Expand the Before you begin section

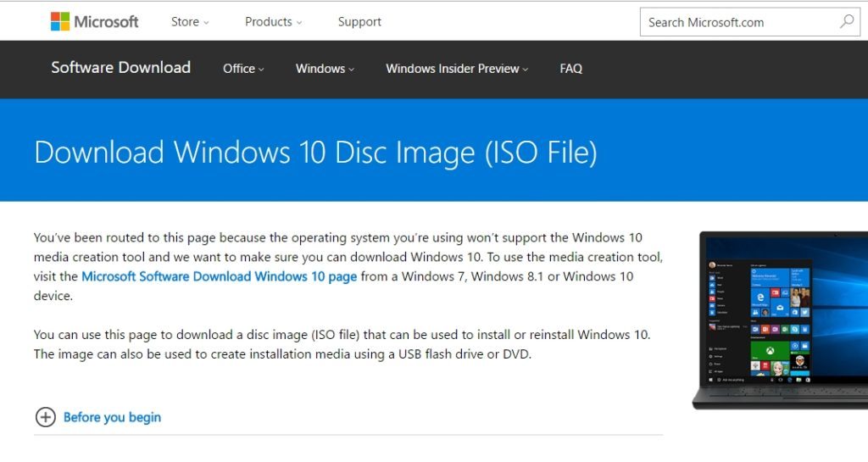tap(112, 417)
